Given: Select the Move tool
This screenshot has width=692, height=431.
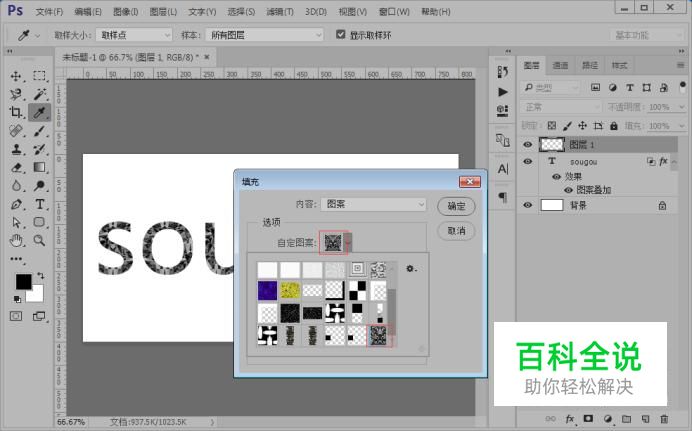Looking at the screenshot, I should tap(16, 76).
